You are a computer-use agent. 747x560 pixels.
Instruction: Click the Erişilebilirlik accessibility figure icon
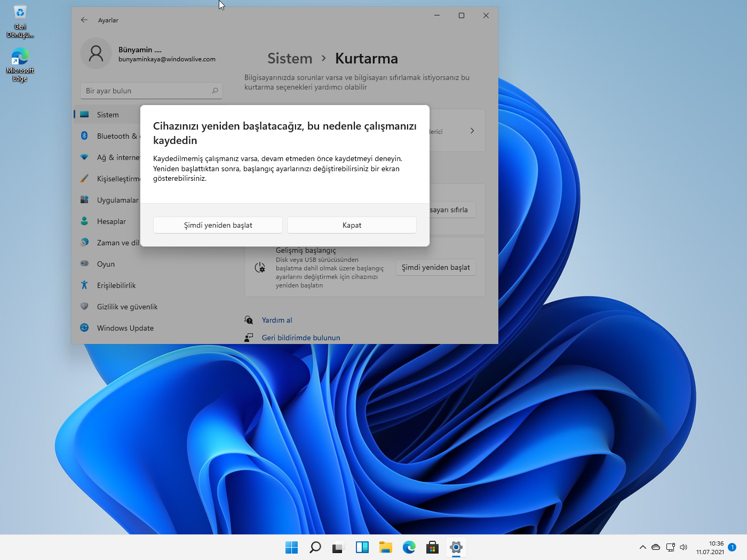[x=84, y=285]
